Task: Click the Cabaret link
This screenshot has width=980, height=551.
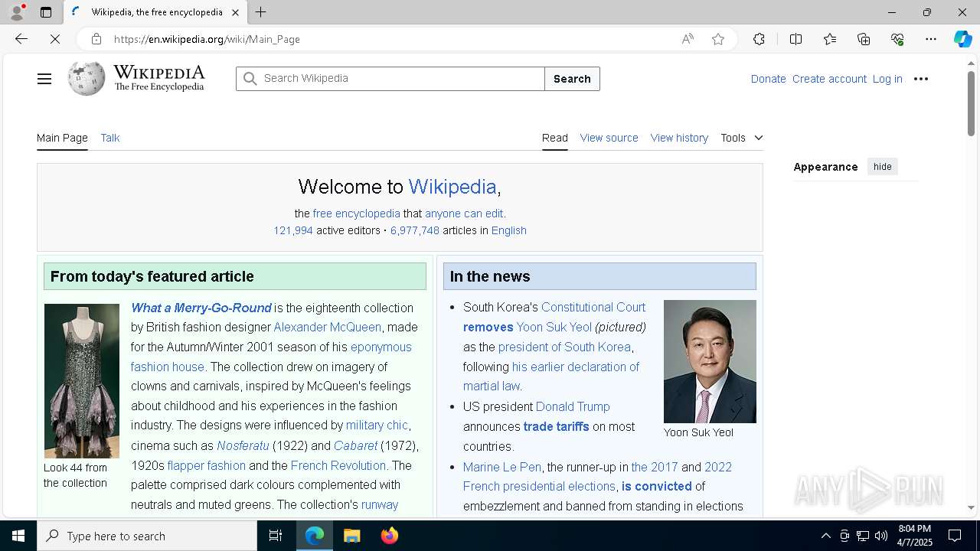Action: [355, 445]
